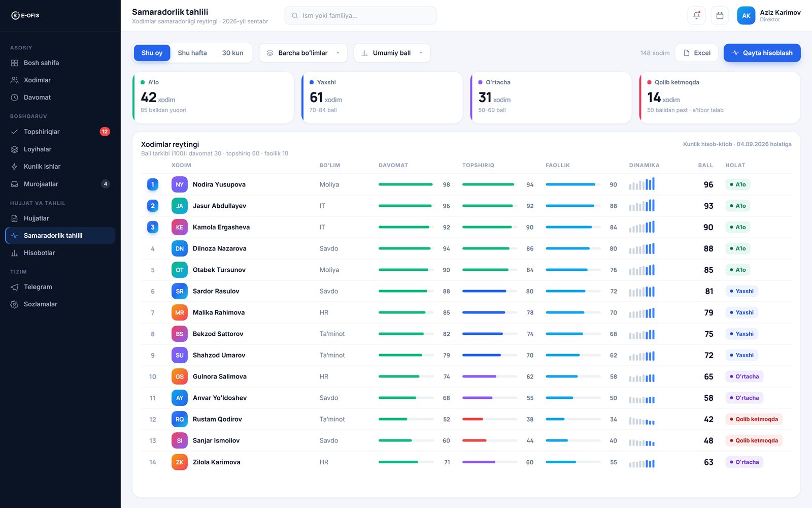The image size is (812, 508).
Task: Open the Barcha bo'limlar dropdown
Action: tap(303, 53)
